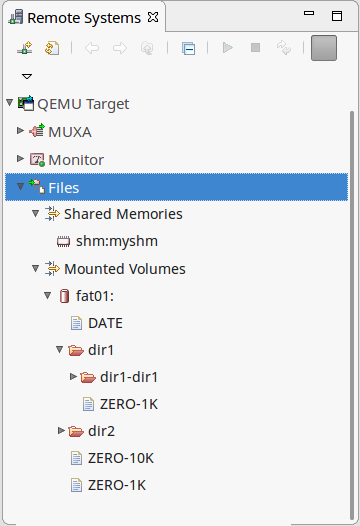This screenshot has height=526, width=360.
Task: Select the DATE file in fat01
Action: click(97, 323)
